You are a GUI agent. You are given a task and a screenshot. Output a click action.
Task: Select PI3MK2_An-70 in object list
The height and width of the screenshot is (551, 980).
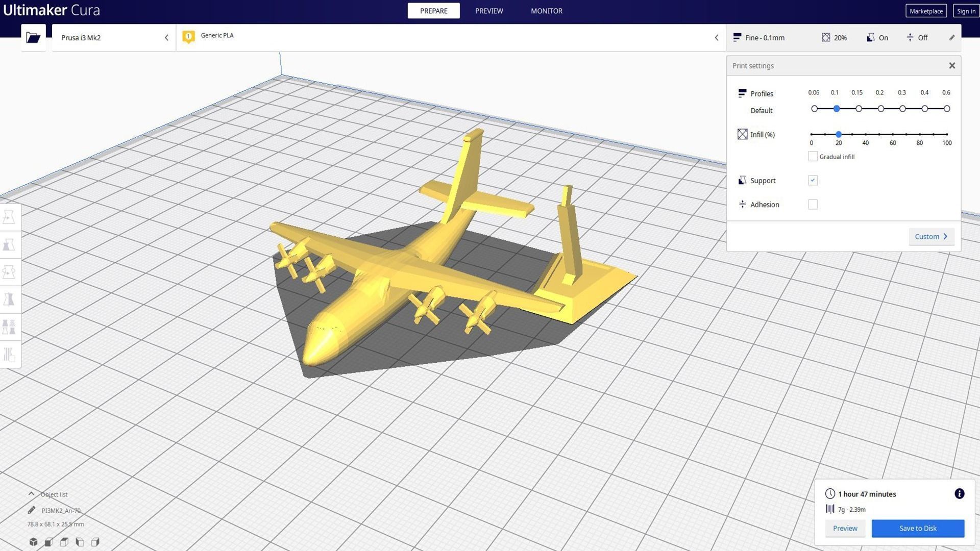coord(61,510)
